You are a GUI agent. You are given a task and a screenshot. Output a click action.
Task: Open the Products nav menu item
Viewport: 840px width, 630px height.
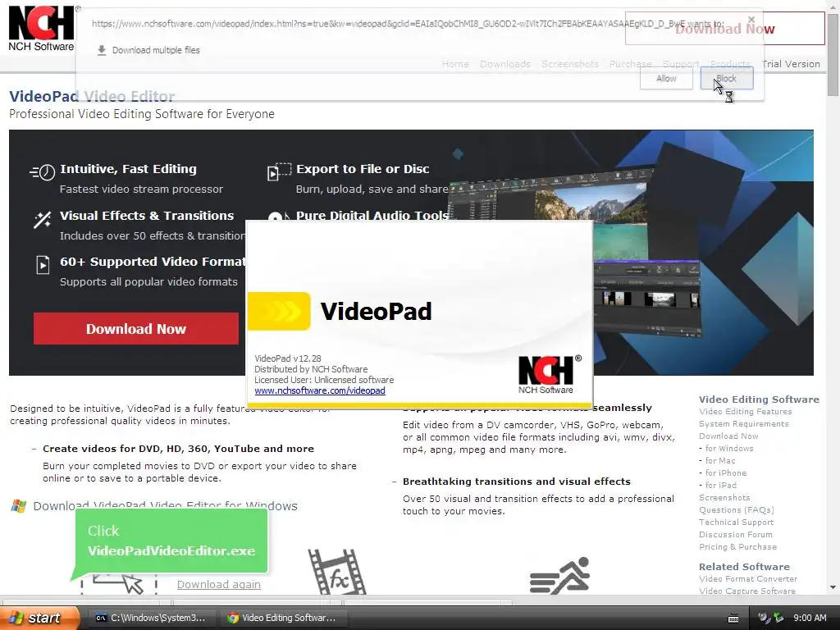[x=730, y=64]
